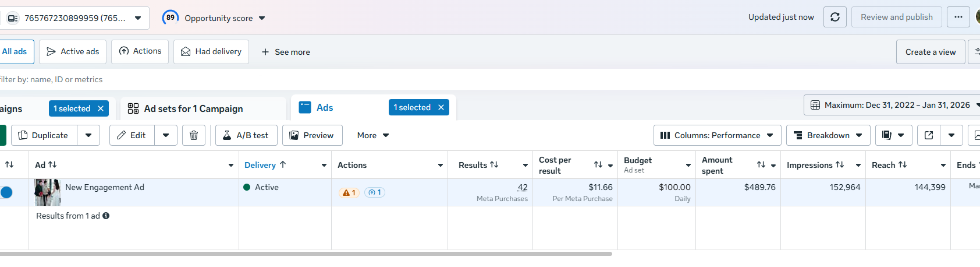Delete the selected ad with trash icon

tap(194, 135)
